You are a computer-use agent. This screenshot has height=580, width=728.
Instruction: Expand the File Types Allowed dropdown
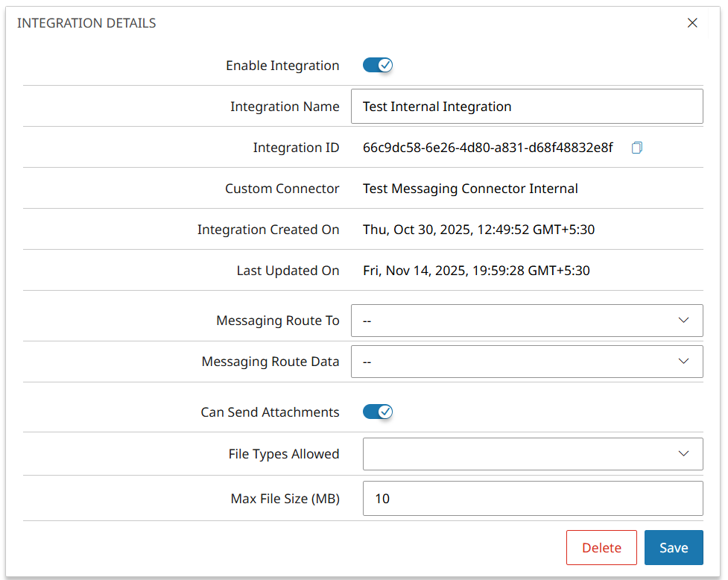point(533,454)
